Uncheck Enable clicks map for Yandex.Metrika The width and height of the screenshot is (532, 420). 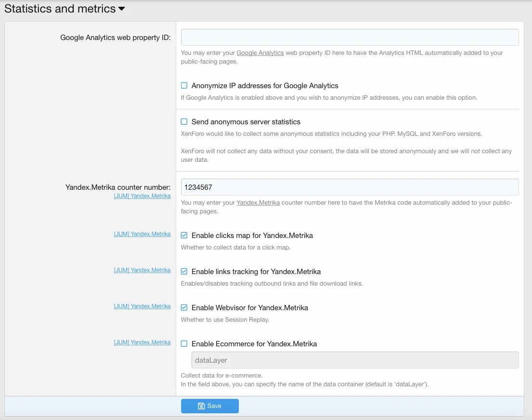(x=184, y=236)
